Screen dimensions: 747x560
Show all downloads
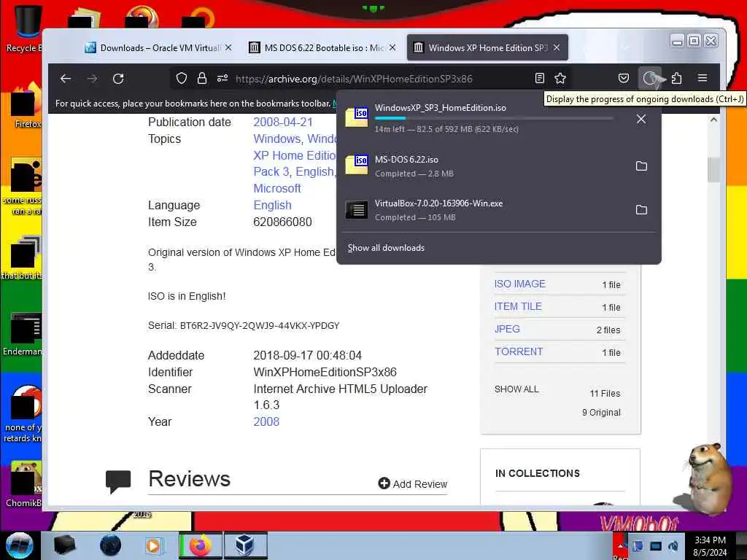coord(386,248)
